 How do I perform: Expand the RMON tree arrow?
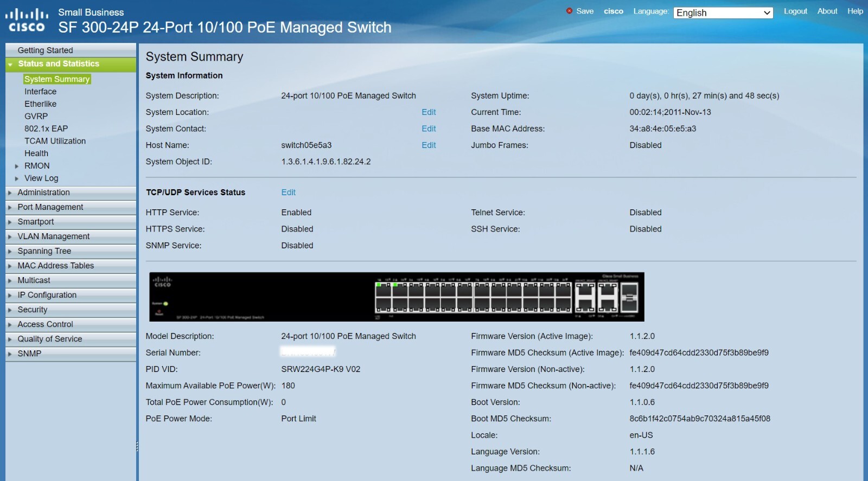[17, 166]
